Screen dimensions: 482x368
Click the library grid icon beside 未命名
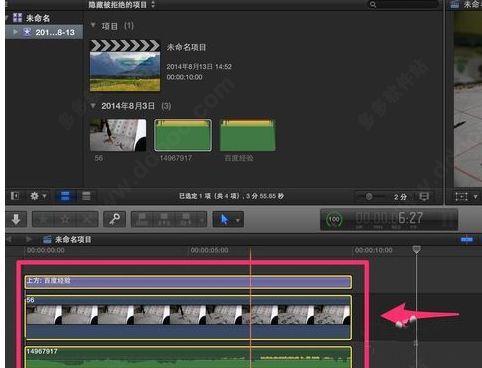[18, 18]
